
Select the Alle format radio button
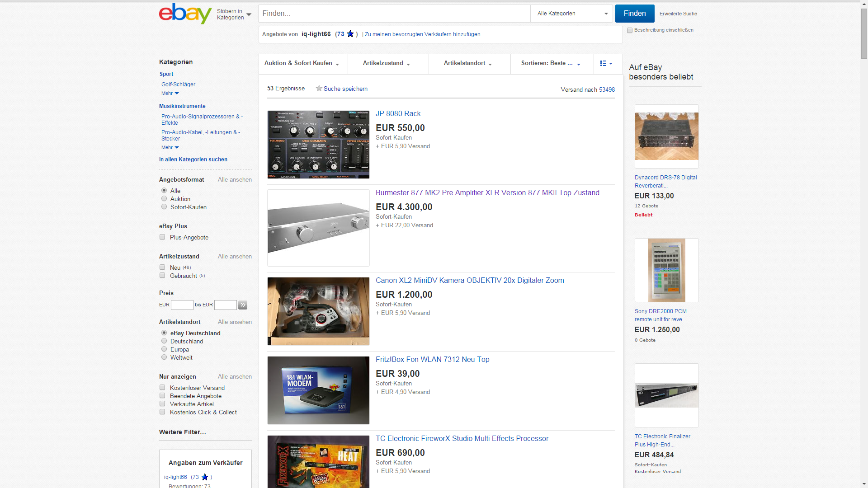click(x=164, y=191)
